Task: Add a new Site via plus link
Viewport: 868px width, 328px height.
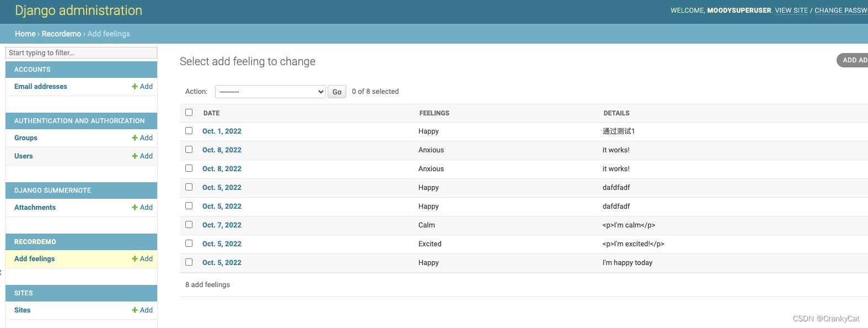Action: coord(142,310)
